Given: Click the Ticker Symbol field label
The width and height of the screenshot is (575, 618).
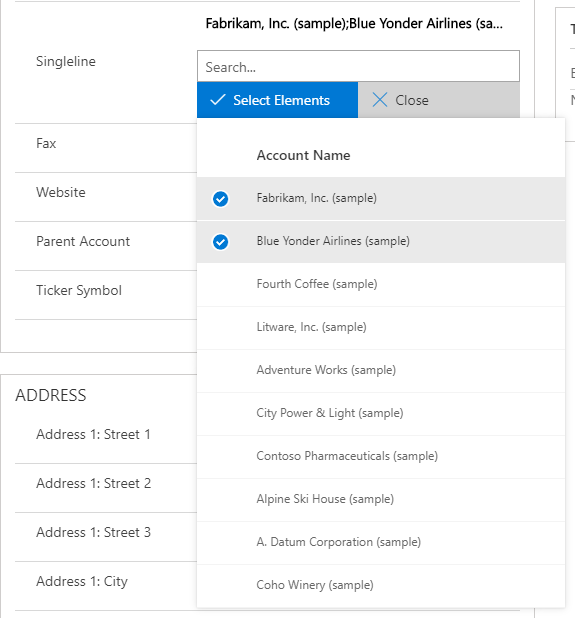Looking at the screenshot, I should point(79,290).
